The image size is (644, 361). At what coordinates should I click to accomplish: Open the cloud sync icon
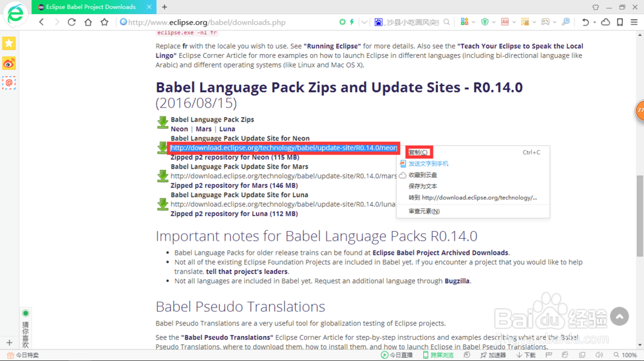pos(605,22)
